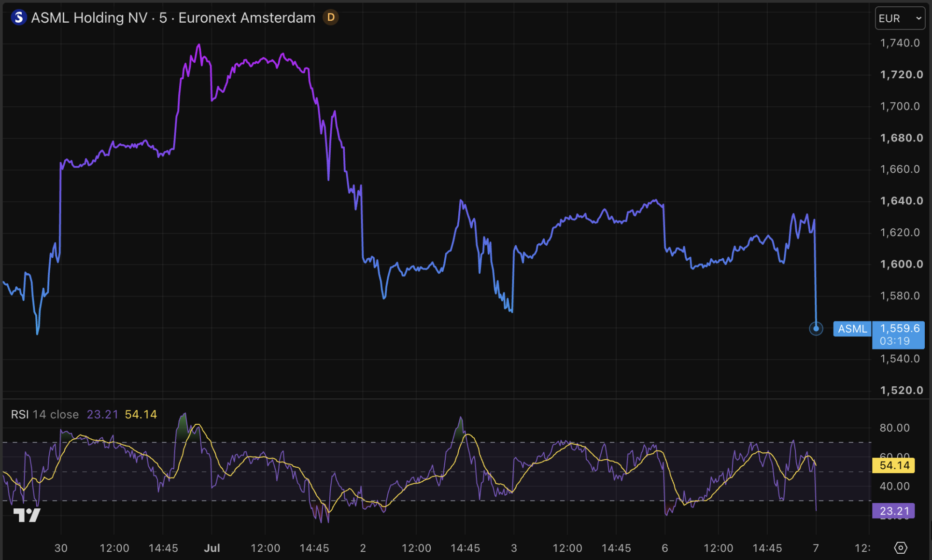Viewport: 932px width, 560px height.
Task: Click the yellow 54.14 RSI axis label
Action: point(894,465)
